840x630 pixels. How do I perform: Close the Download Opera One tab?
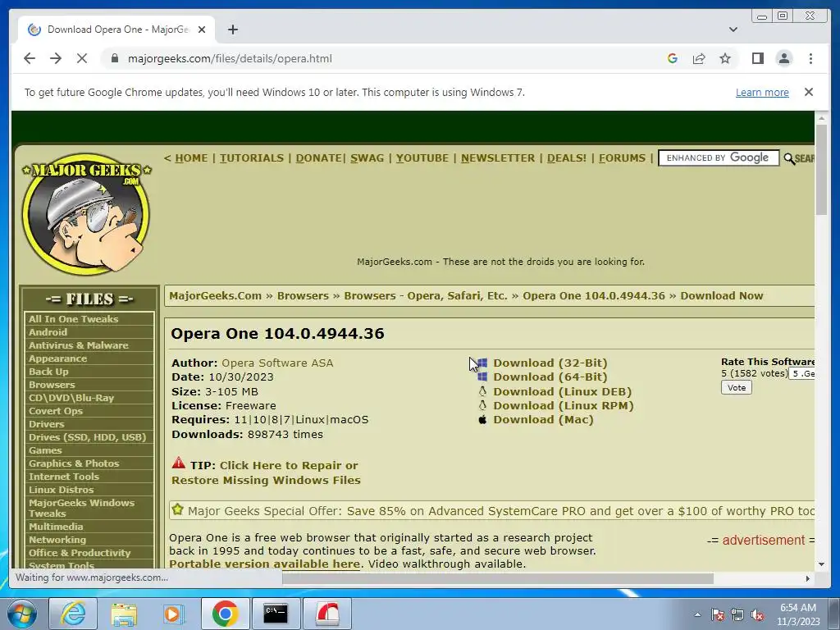tap(202, 30)
